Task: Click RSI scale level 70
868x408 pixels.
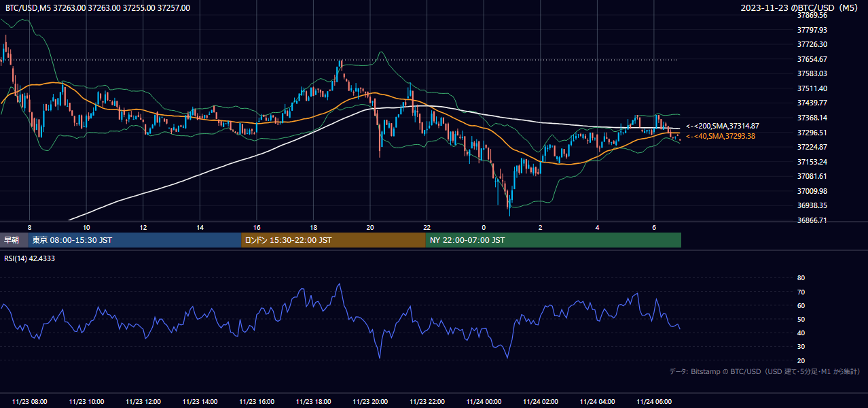Action: (x=801, y=292)
